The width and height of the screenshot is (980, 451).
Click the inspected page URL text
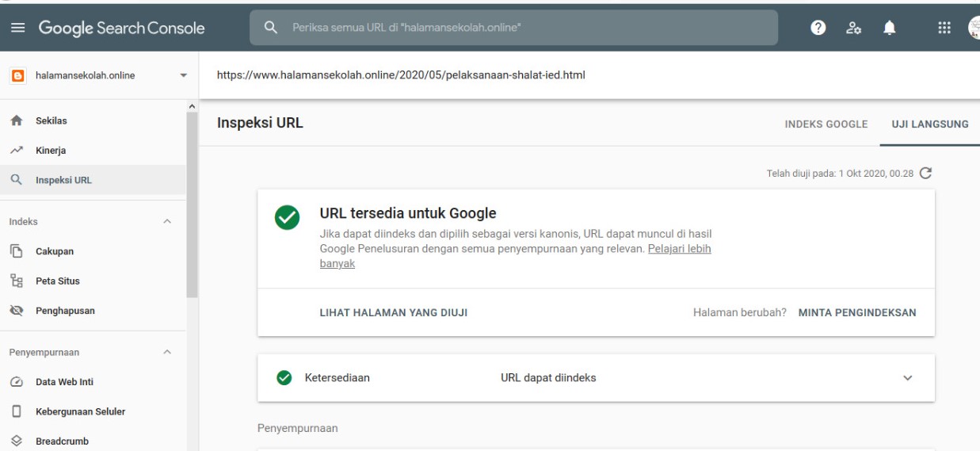pos(401,76)
